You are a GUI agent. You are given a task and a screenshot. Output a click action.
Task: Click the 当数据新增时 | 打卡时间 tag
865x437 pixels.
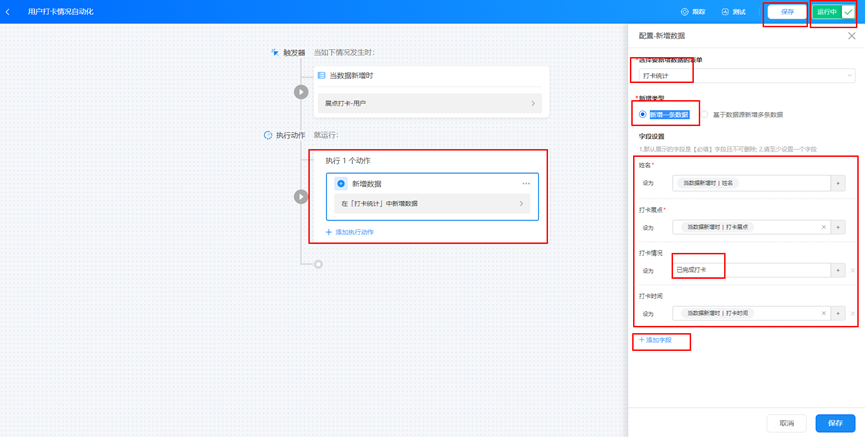tap(717, 313)
